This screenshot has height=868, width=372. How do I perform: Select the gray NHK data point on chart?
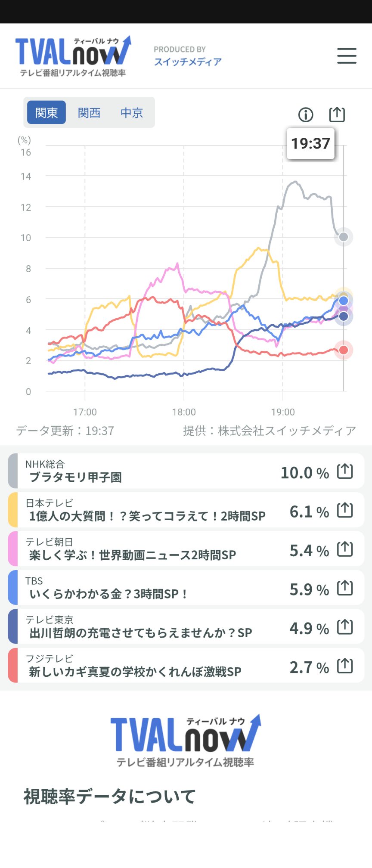(x=344, y=237)
